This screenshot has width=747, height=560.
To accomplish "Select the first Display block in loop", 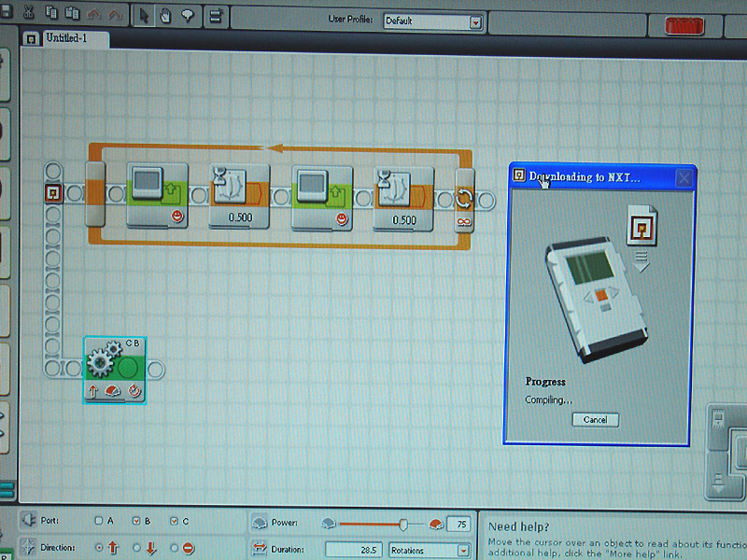I will click(157, 195).
